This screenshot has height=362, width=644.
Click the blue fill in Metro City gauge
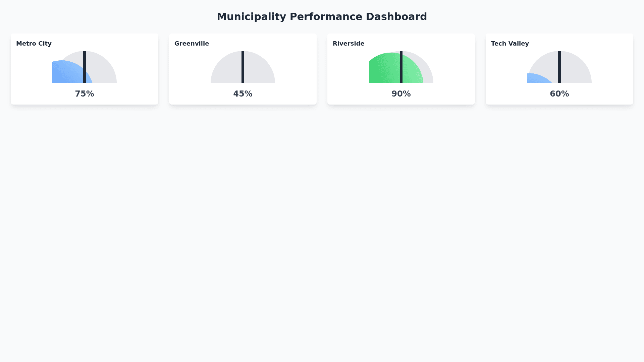[x=67, y=74]
